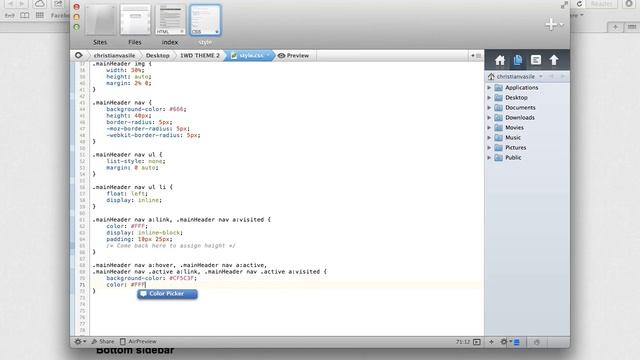Click the 71:12 cursor position indicator

(462, 342)
